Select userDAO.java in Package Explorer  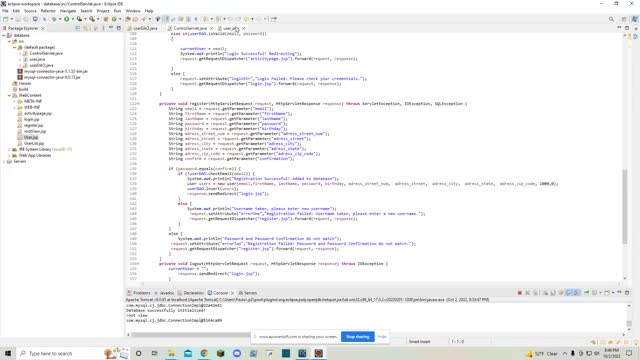click(41, 65)
